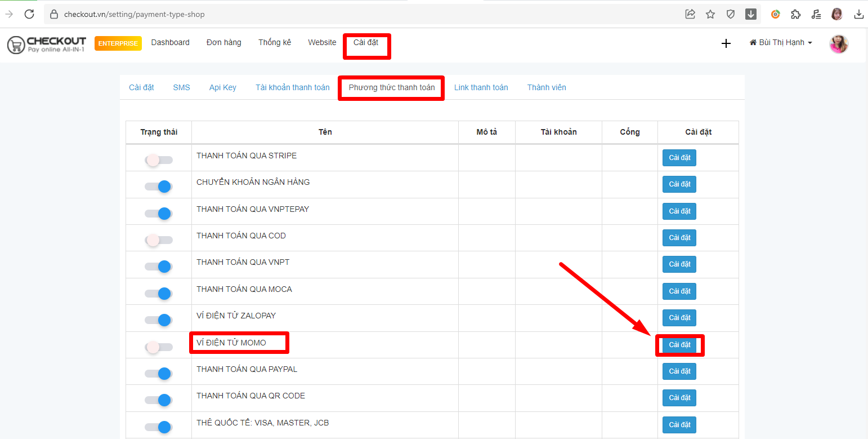Screen dimensions: 868x439
Task: Go to Đơn hàng menu
Action: tap(224, 42)
